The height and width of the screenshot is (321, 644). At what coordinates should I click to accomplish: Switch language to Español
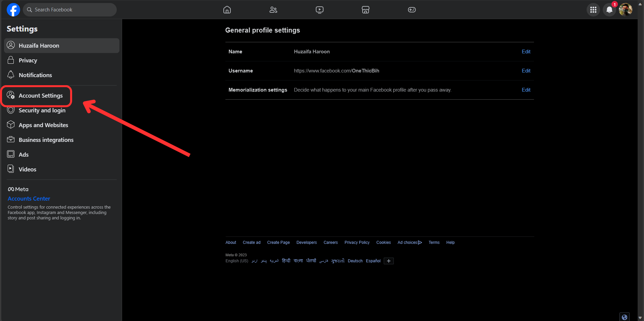point(373,261)
